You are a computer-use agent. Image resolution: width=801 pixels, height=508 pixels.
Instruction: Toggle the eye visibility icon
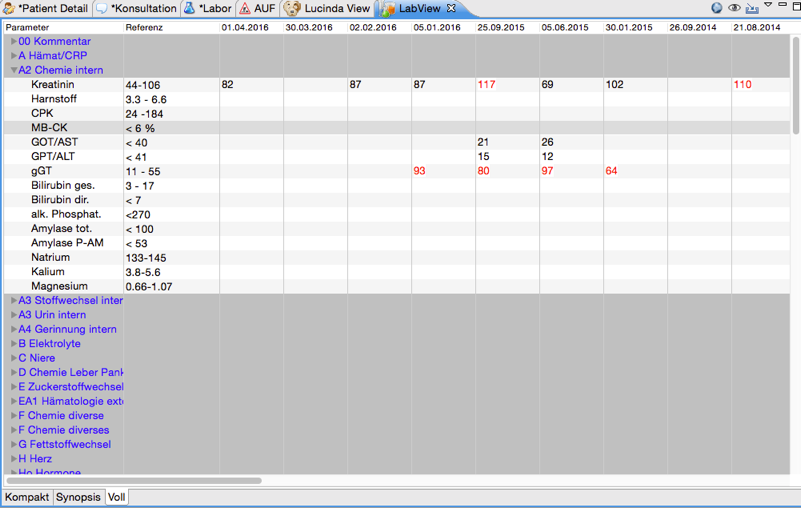[735, 8]
